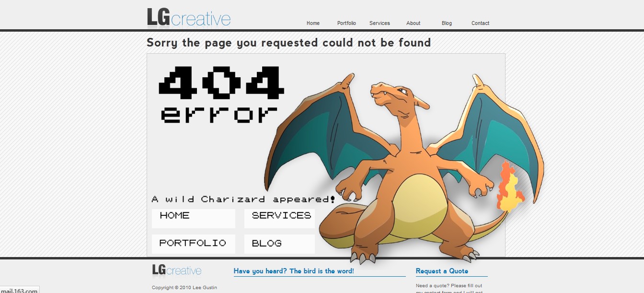This screenshot has height=293, width=644.
Task: Click the bird is the word link
Action: point(294,270)
